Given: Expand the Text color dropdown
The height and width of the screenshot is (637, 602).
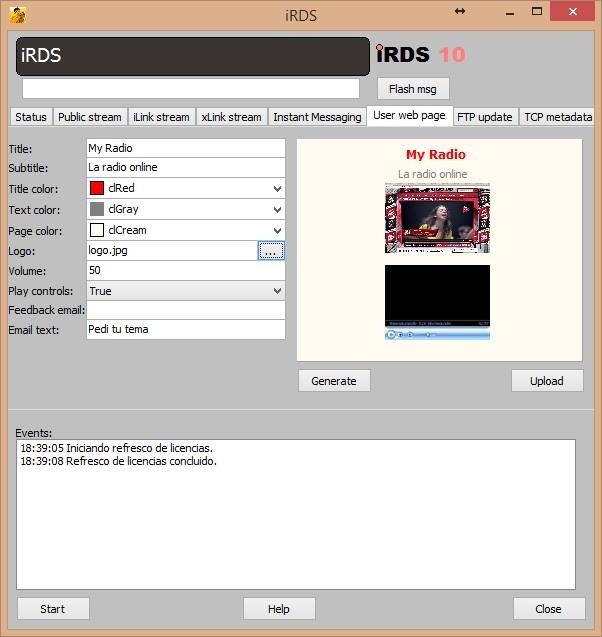Looking at the screenshot, I should (x=277, y=210).
